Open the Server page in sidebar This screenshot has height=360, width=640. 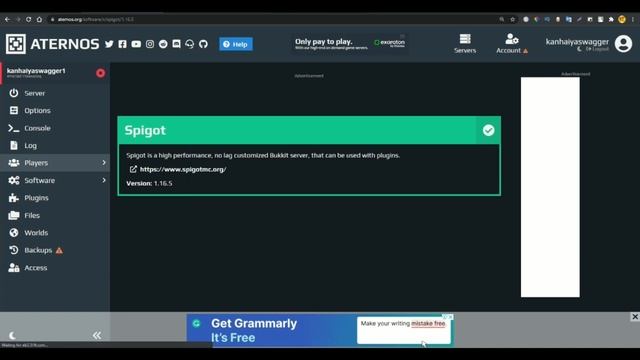[55, 93]
